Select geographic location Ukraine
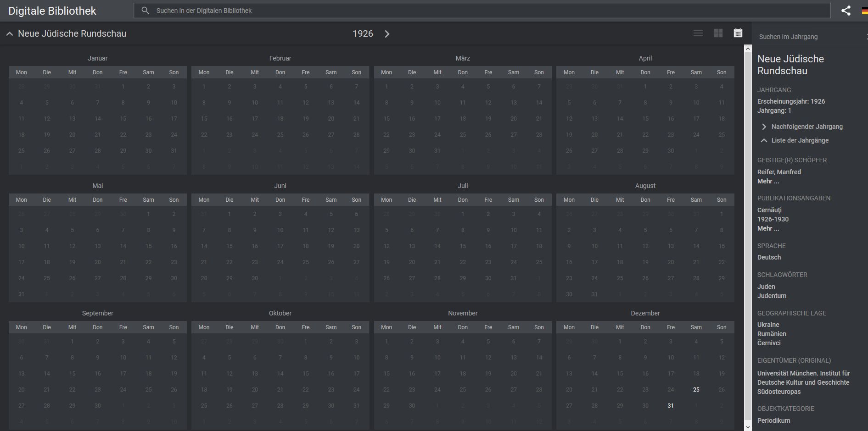The image size is (868, 431). tap(768, 325)
